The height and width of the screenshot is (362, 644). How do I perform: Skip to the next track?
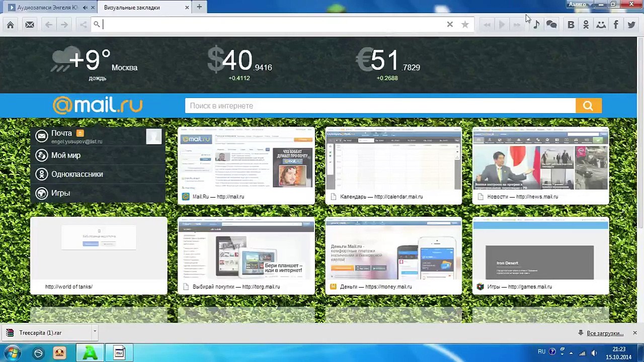[517, 25]
